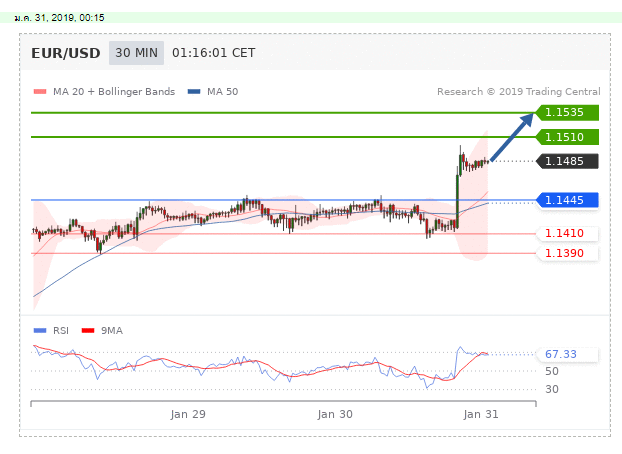The width and height of the screenshot is (622, 454).
Task: Click the 01:16:01 CET time text
Action: (213, 53)
